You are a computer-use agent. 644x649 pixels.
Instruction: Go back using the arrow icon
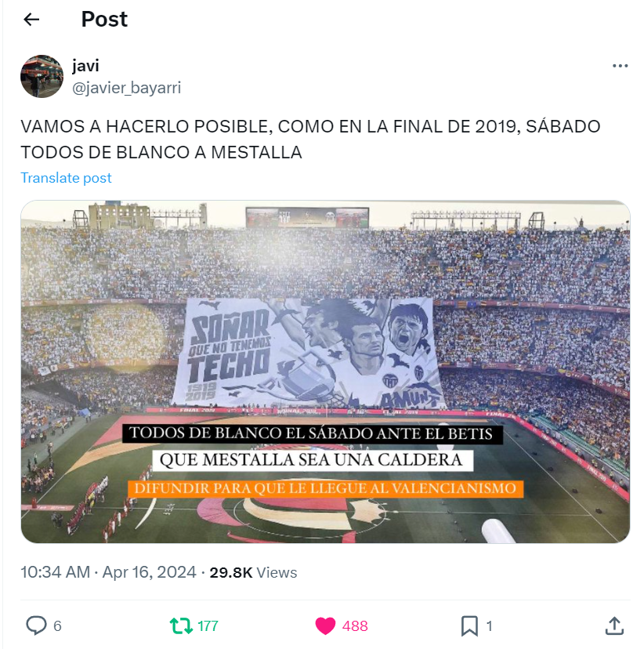tap(31, 19)
